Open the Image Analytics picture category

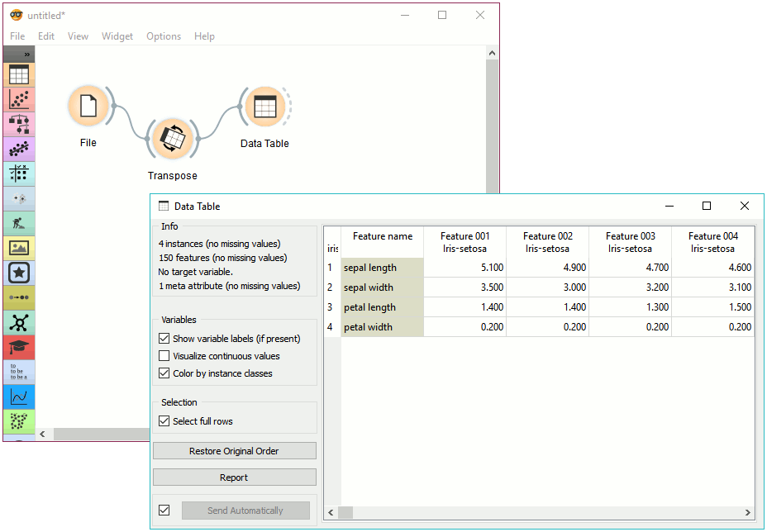[x=19, y=248]
